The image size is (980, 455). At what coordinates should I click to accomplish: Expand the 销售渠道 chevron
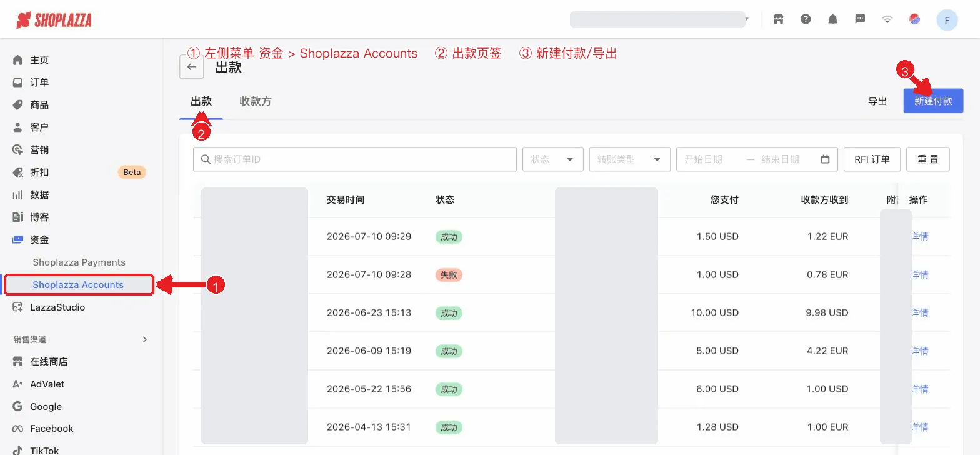pos(145,339)
